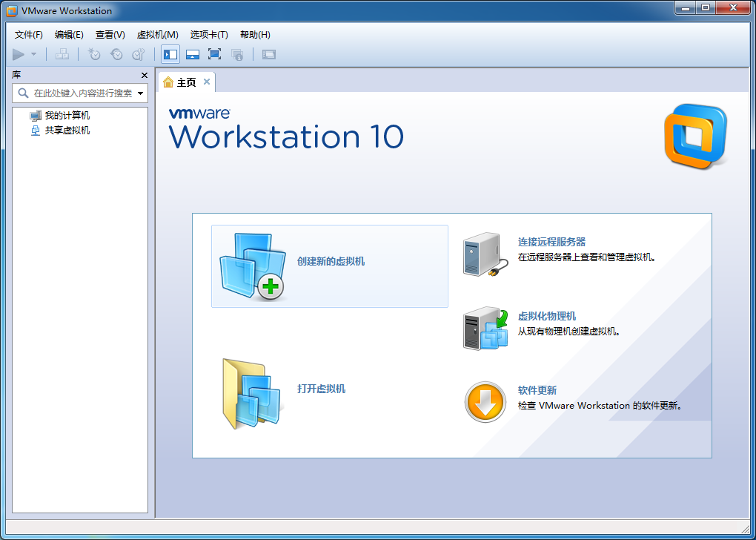The height and width of the screenshot is (540, 756).
Task: Click the 软件更新 link
Action: tap(537, 390)
